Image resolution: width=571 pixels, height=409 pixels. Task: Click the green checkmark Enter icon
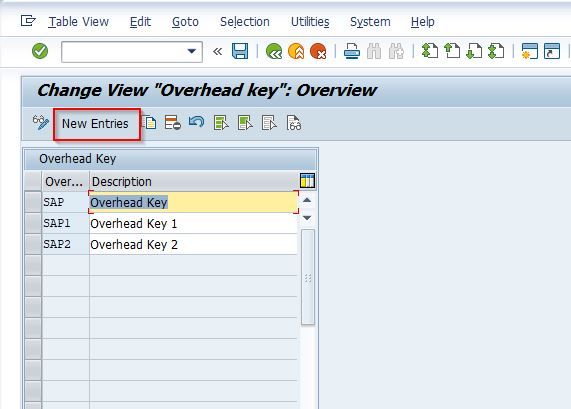pyautogui.click(x=40, y=51)
